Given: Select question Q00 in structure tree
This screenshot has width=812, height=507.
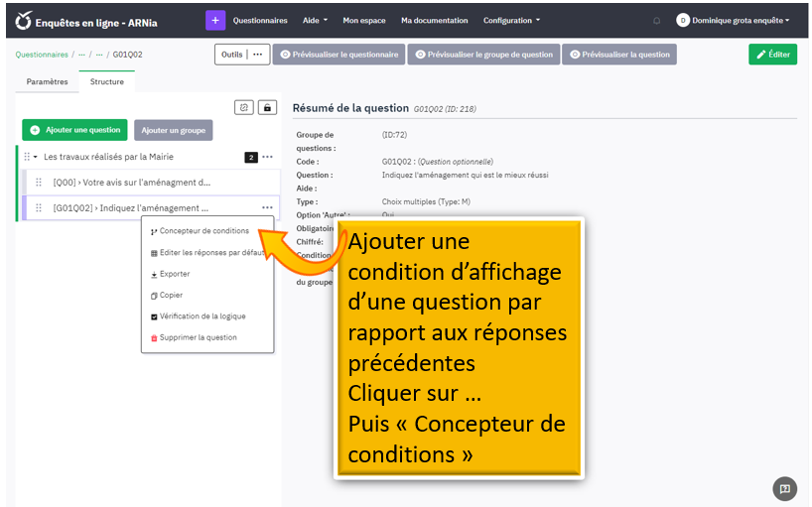Looking at the screenshot, I should point(132,183).
